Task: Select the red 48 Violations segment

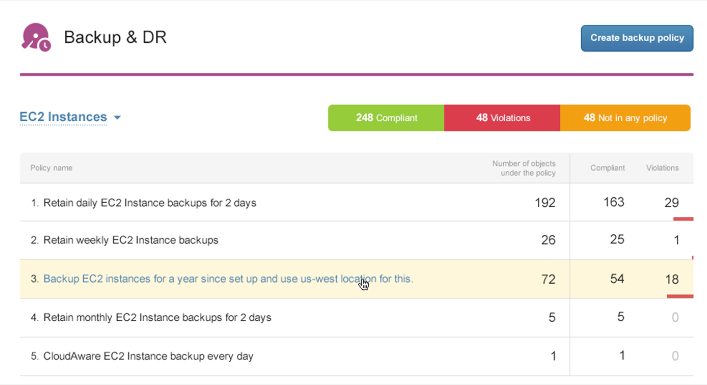Action: [x=502, y=118]
